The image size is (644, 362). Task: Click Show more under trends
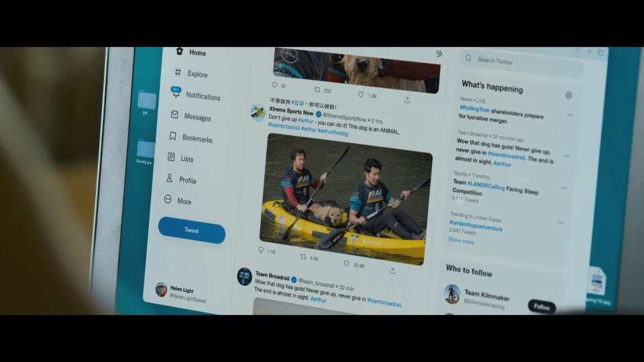click(461, 241)
